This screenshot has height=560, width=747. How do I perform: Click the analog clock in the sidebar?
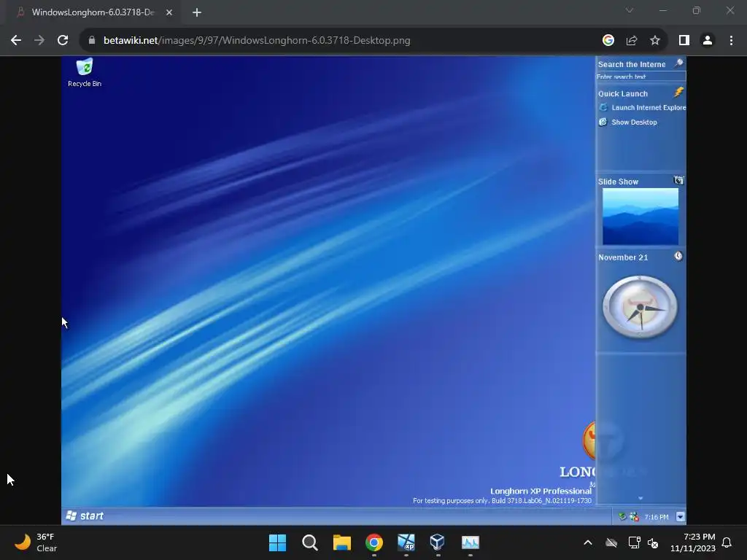pos(640,307)
